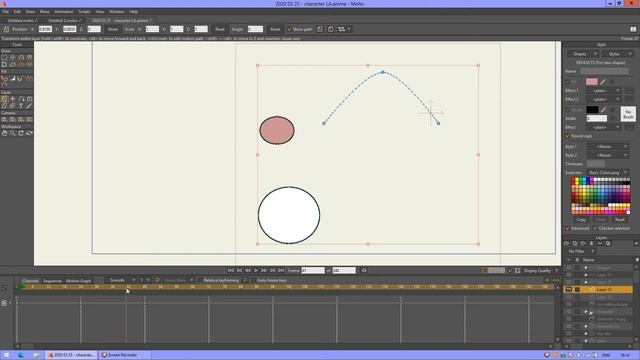Toggle visibility of highlighted Layer 11
This screenshot has width=640, height=360.
pos(569,289)
